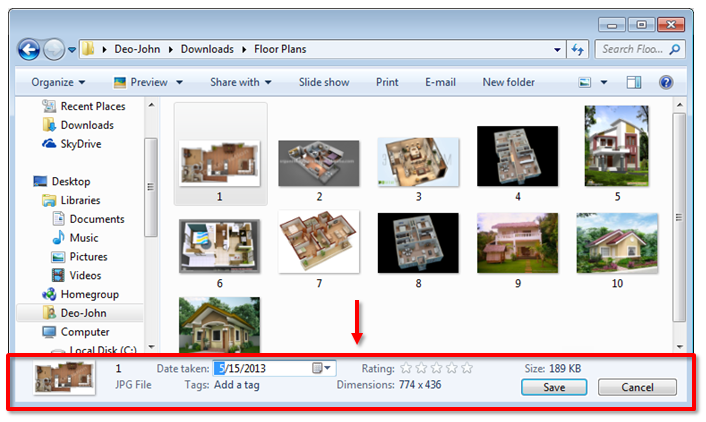Open Recent Places in navigation pane
The image size is (706, 422).
click(x=84, y=106)
